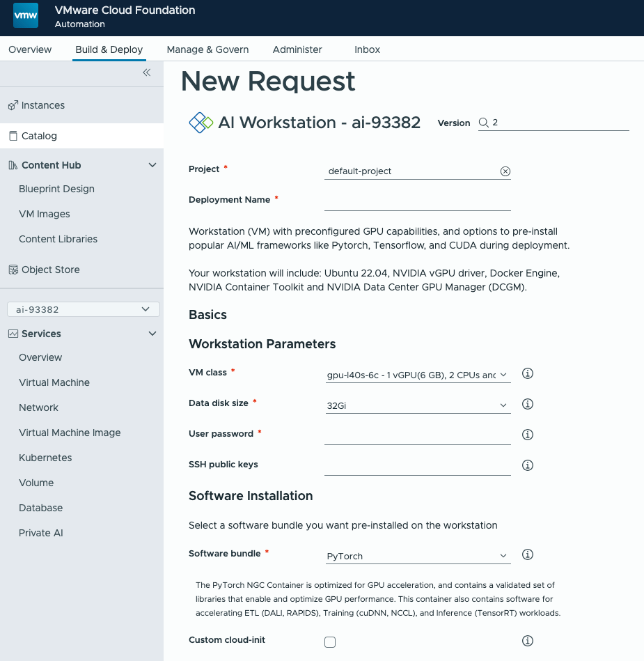Image resolution: width=644 pixels, height=661 pixels.
Task: Open Blueprint Design under Content Hub
Action: pyautogui.click(x=56, y=189)
